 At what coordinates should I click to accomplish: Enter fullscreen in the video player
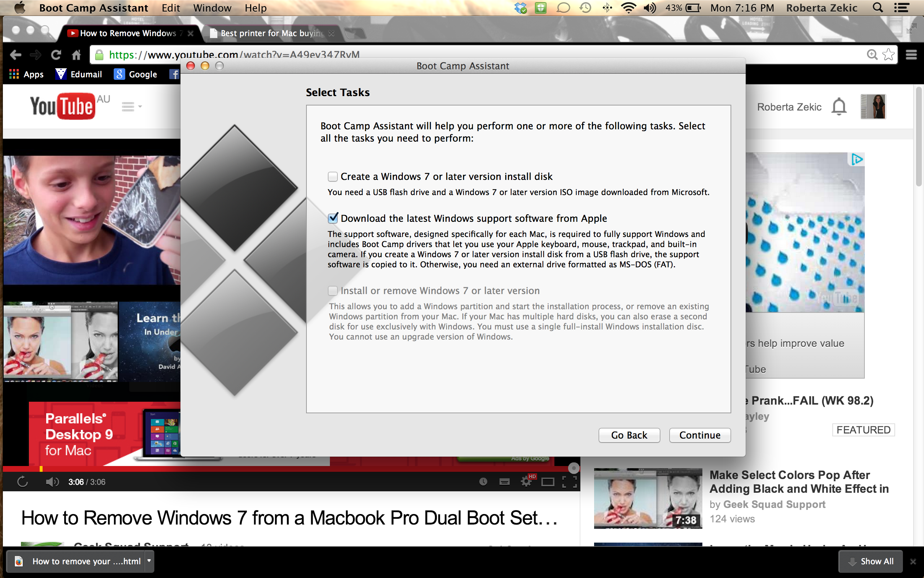(x=569, y=482)
